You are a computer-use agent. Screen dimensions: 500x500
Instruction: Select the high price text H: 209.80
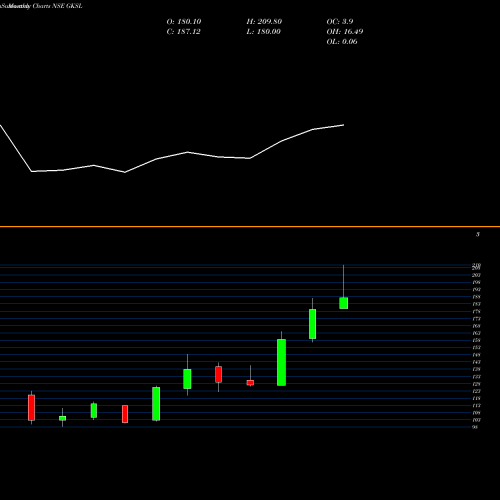[x=264, y=22]
